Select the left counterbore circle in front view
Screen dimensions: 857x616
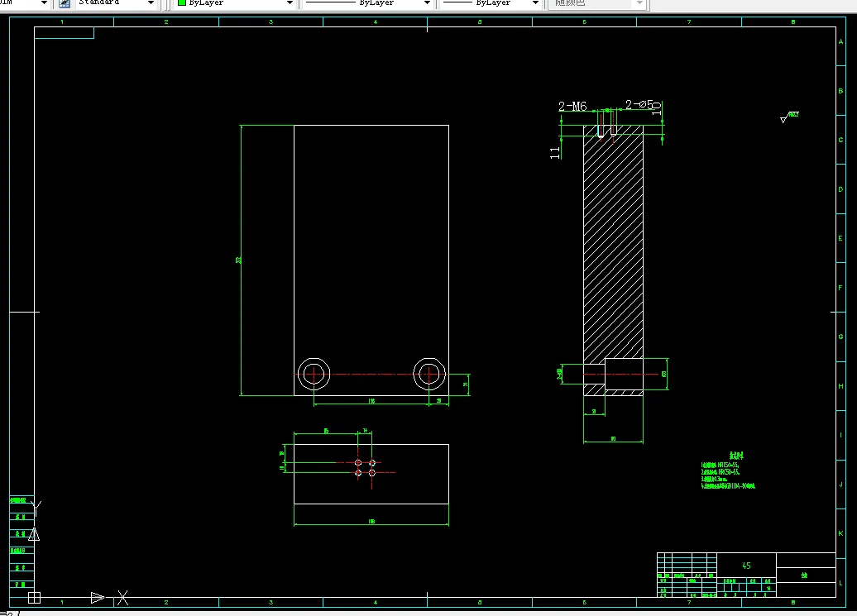coord(314,374)
